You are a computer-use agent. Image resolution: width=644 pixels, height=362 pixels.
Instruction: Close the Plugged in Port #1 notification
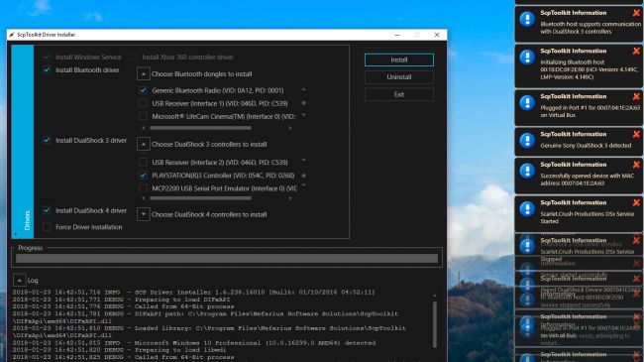point(636,96)
